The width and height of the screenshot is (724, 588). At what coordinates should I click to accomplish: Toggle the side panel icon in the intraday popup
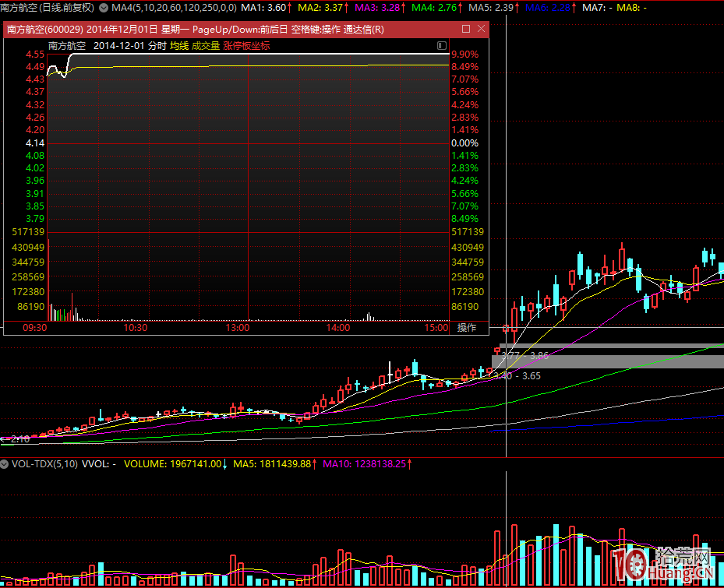pyautogui.click(x=441, y=45)
